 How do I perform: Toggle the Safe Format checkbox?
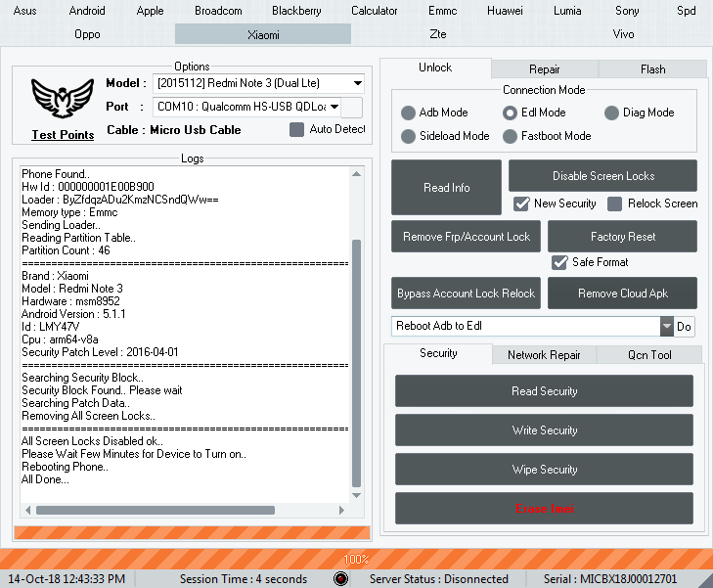coord(559,262)
